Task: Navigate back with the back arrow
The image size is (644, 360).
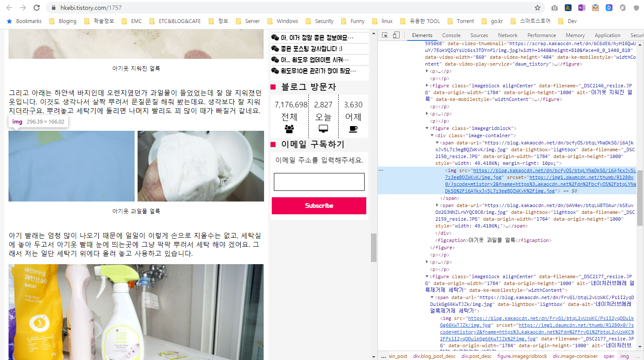Action: (x=9, y=7)
